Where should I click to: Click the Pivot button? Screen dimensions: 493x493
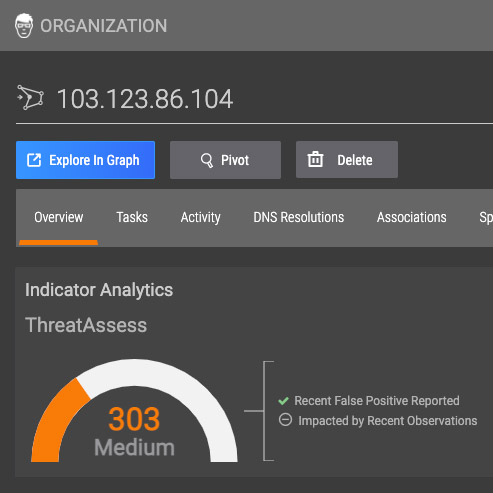click(225, 160)
